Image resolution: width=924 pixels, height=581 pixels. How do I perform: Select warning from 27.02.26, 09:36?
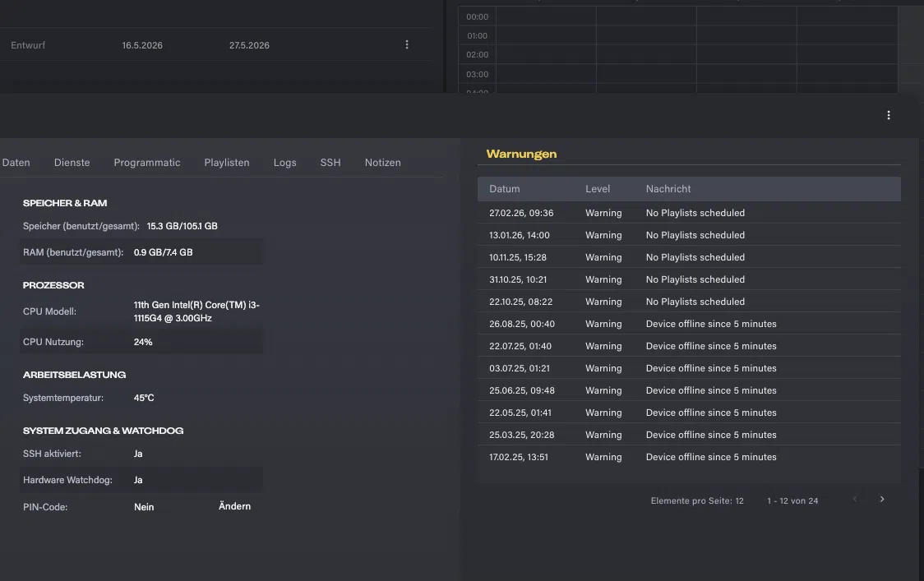click(689, 213)
